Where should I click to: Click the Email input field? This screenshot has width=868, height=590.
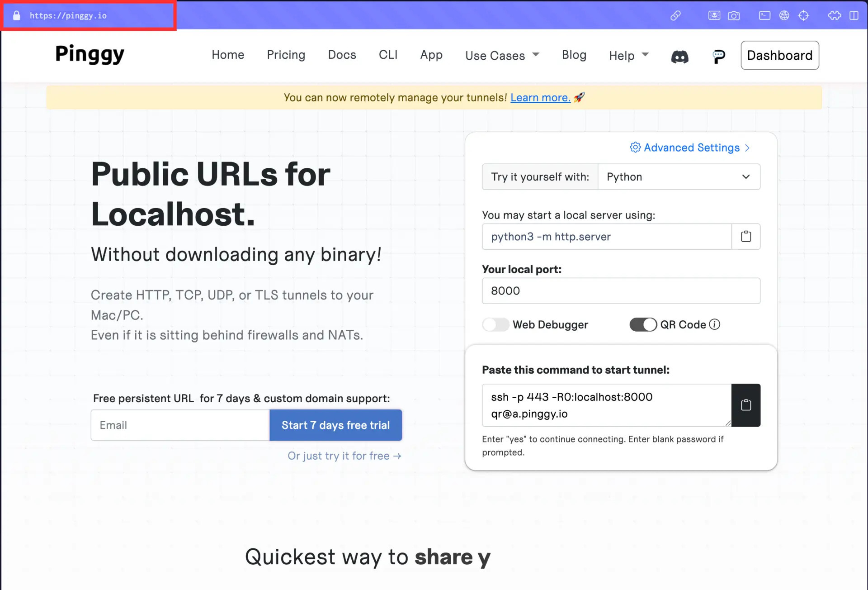click(180, 425)
